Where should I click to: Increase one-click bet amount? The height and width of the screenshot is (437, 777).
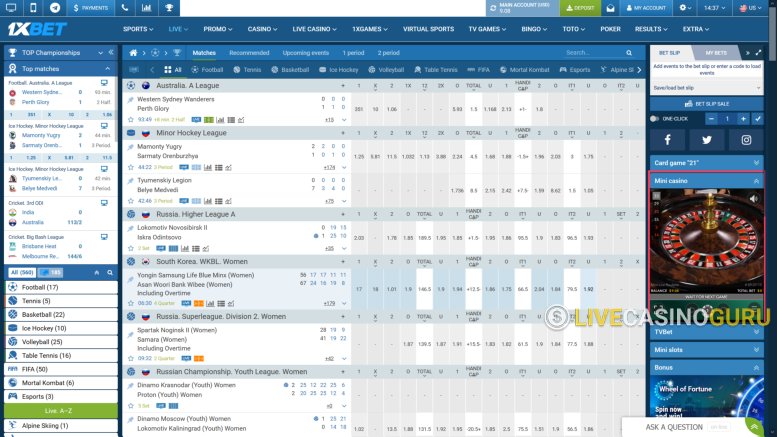(743, 119)
